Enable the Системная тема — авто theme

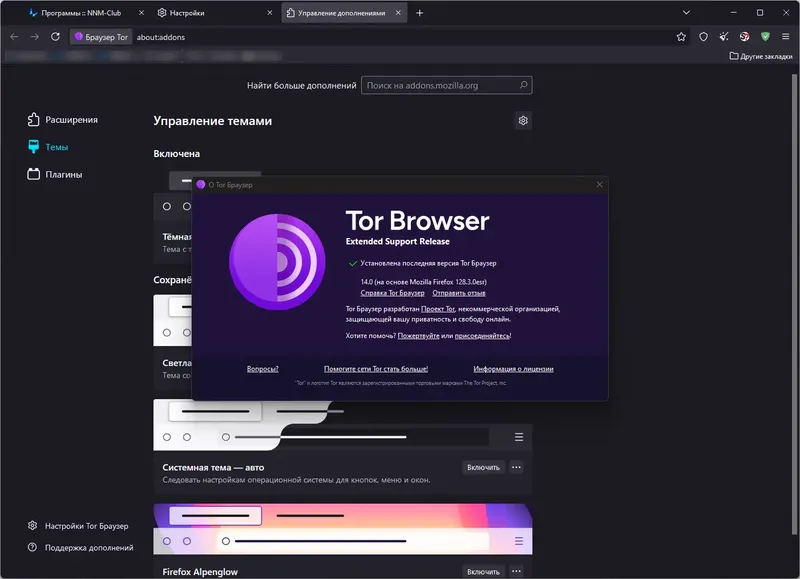pyautogui.click(x=483, y=467)
